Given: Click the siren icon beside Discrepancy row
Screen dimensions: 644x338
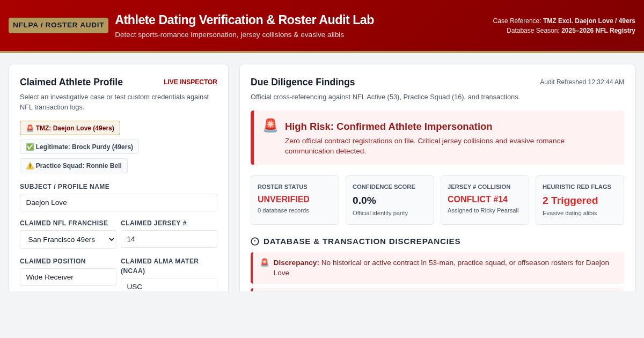Looking at the screenshot, I should [x=265, y=262].
